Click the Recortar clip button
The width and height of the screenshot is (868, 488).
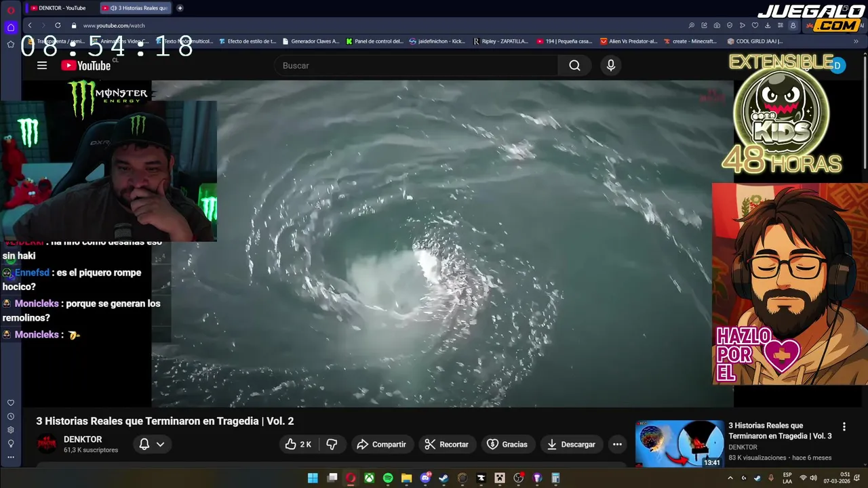pyautogui.click(x=446, y=445)
